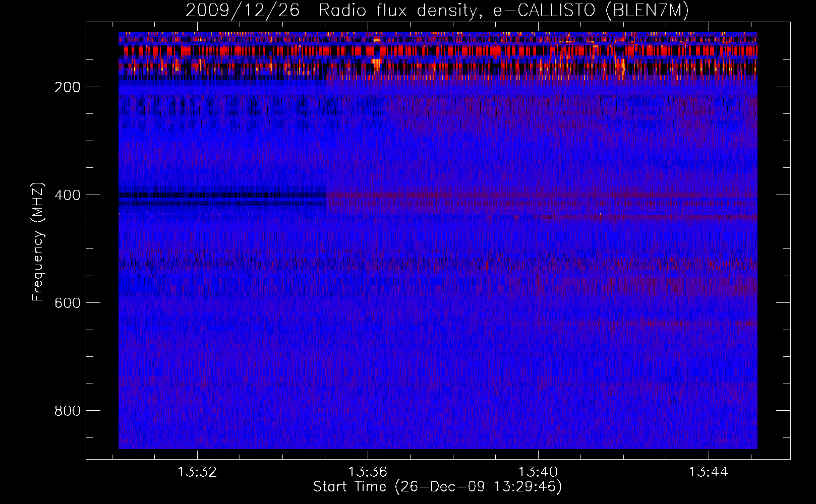Click the 600 frequency axis label
The width and height of the screenshot is (816, 504).
[x=68, y=303]
